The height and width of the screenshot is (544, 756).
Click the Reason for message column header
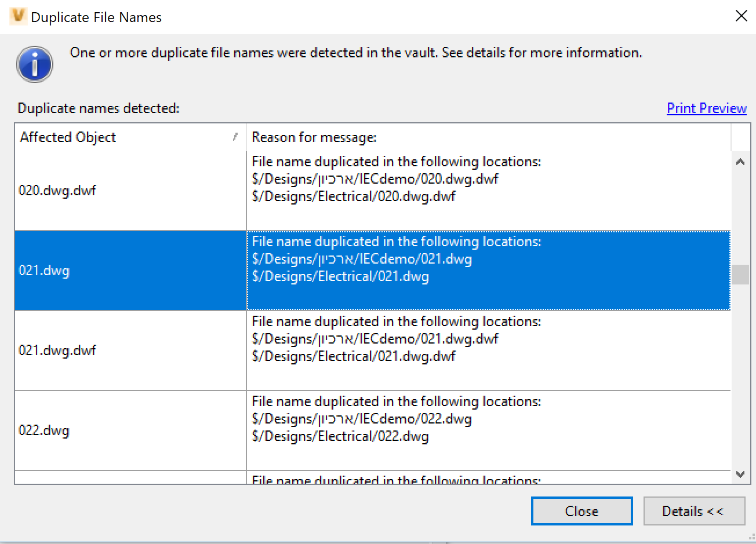pos(489,137)
